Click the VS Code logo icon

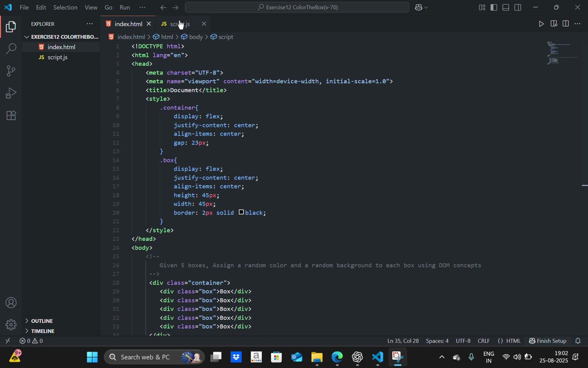point(8,7)
